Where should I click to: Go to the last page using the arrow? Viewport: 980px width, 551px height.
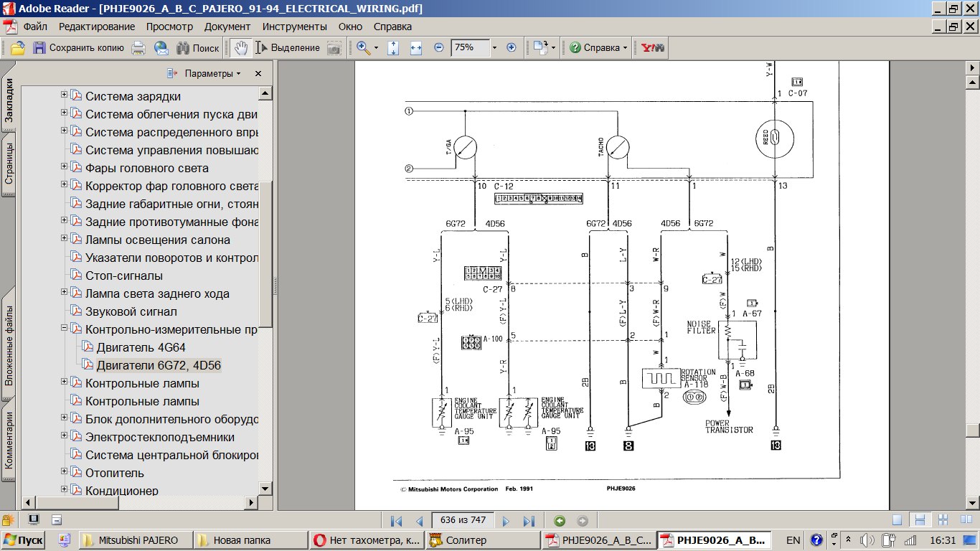click(529, 521)
